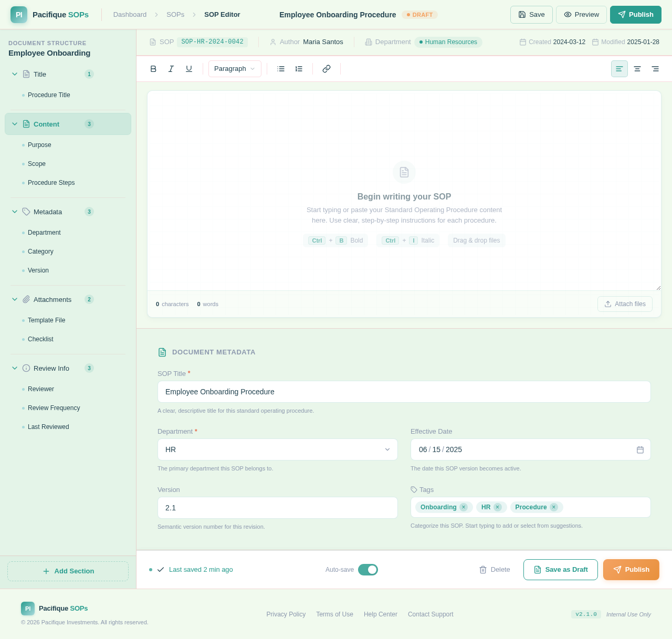Apply underline formatting from the toolbar

click(x=189, y=69)
